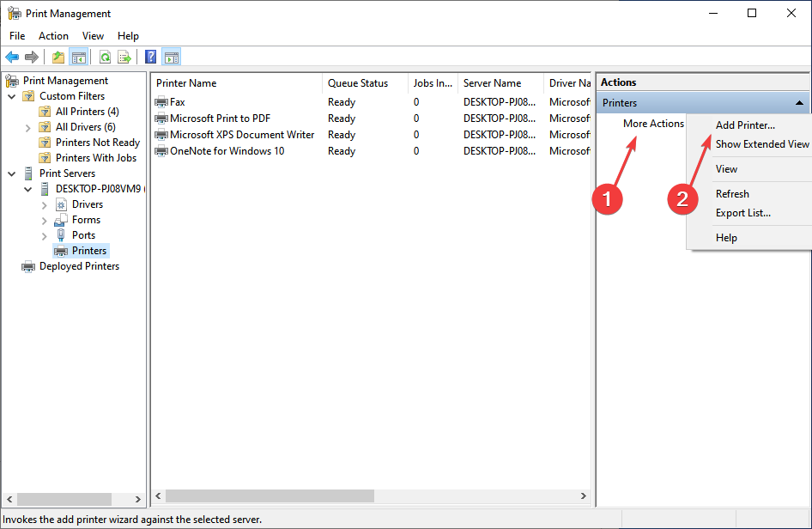This screenshot has width=812, height=529.
Task: Click the OneNote for Windows 10 printer icon
Action: (x=161, y=151)
